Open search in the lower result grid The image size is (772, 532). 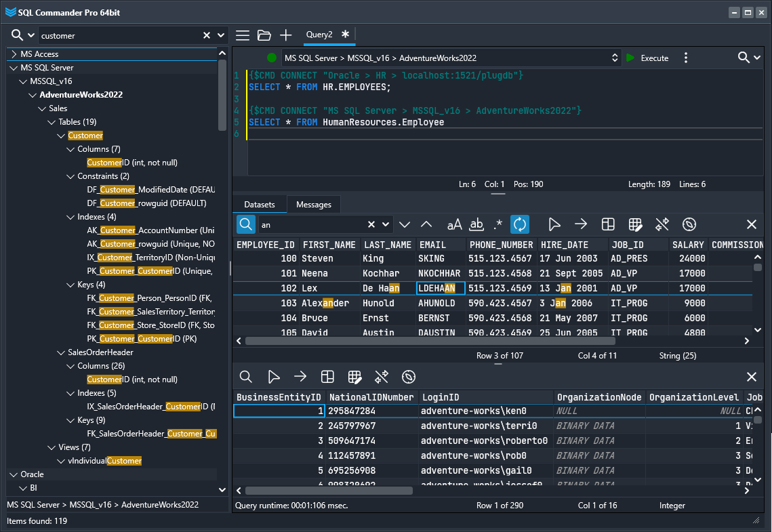click(x=245, y=376)
